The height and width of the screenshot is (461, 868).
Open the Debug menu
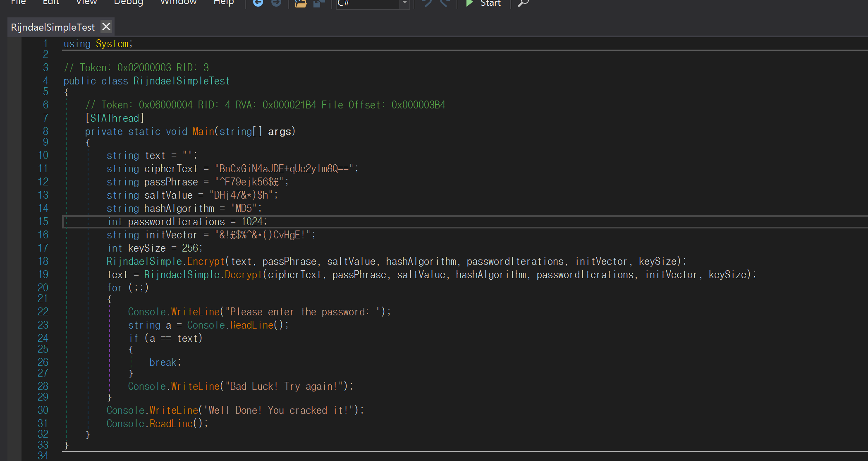pos(129,2)
